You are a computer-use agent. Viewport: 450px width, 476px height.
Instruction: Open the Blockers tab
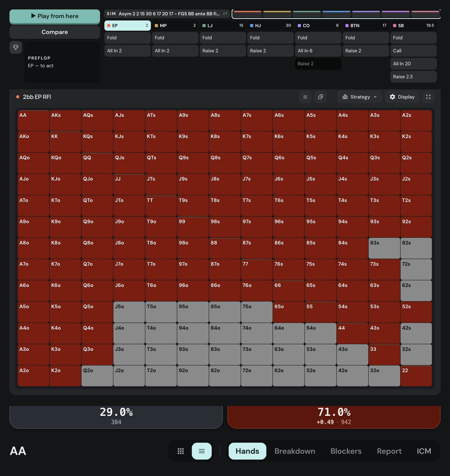[x=346, y=451]
